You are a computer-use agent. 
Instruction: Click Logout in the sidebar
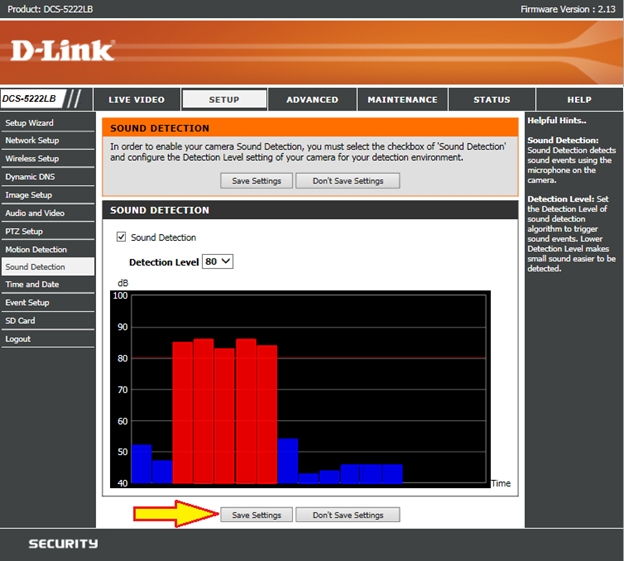pyautogui.click(x=17, y=339)
